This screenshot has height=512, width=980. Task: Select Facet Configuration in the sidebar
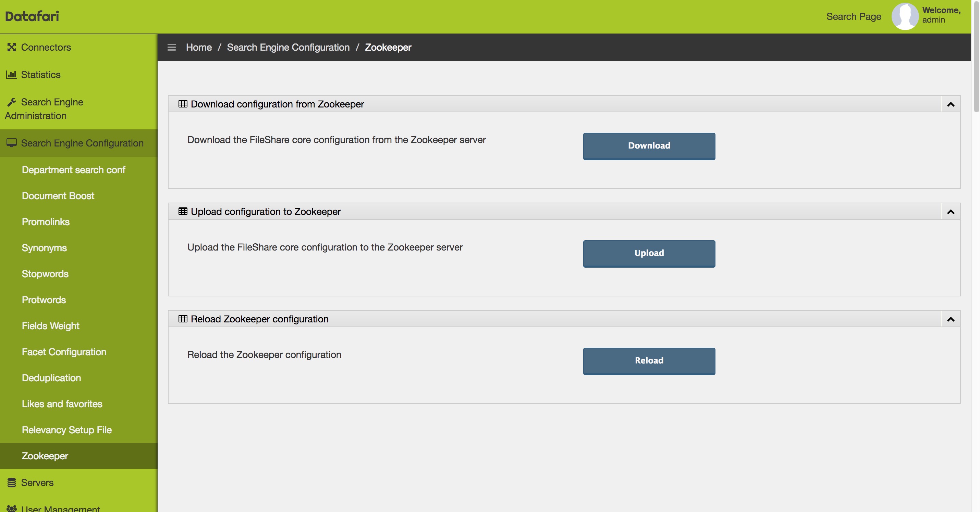click(x=64, y=352)
